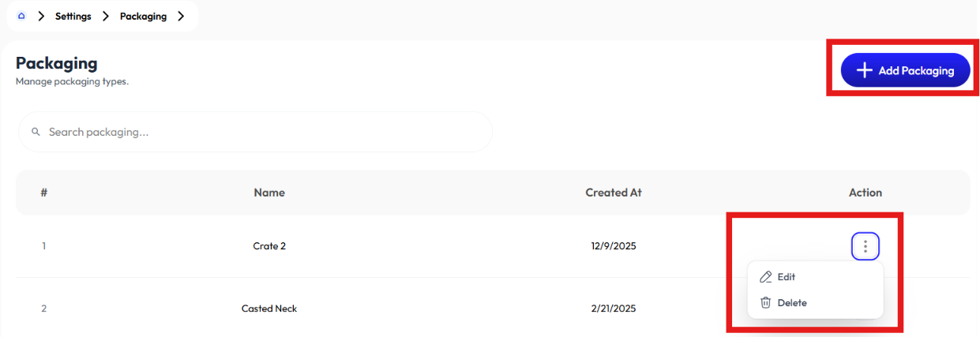Open the Settings breadcrumb link
980x337 pixels.
(73, 16)
